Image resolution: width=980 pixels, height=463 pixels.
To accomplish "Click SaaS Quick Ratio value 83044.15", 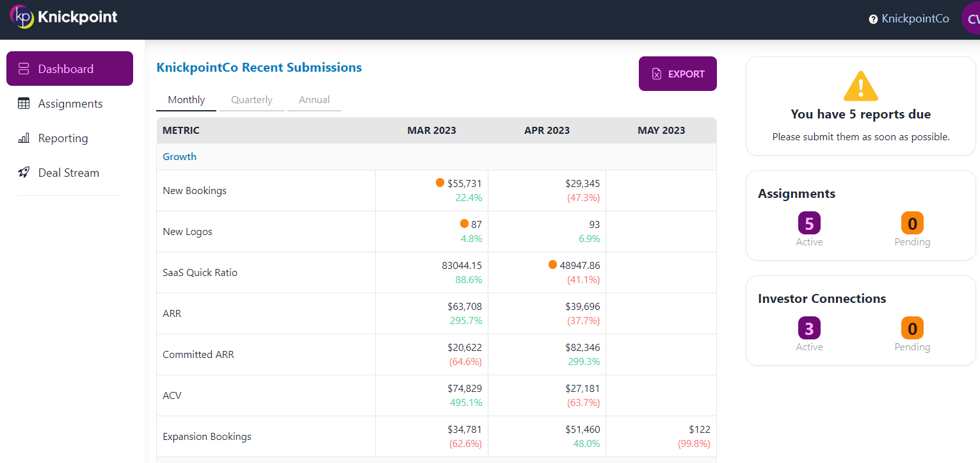I will tap(462, 265).
